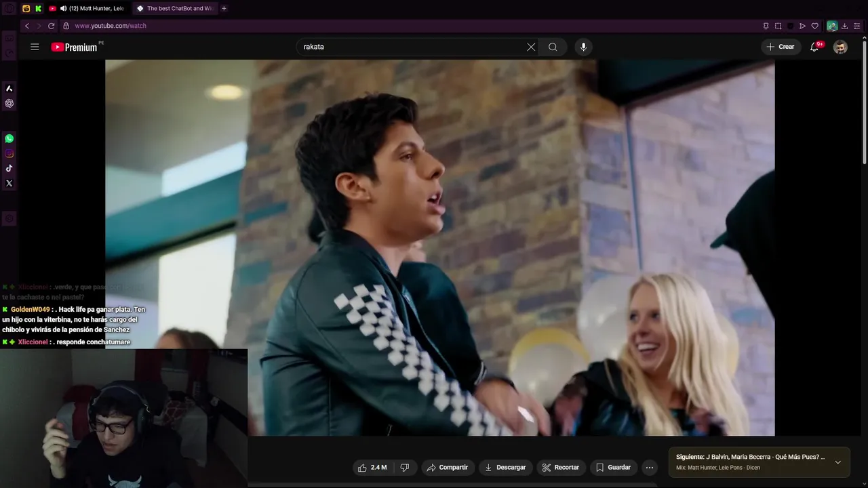Open the YouTube account avatar menu
The width and height of the screenshot is (868, 488).
(840, 47)
